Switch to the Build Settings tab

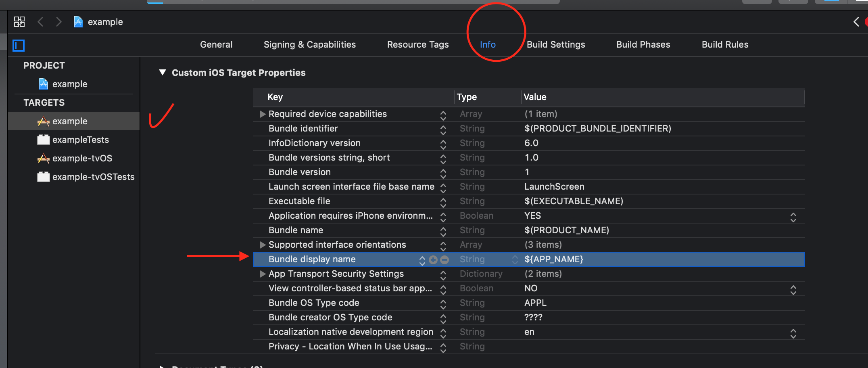click(556, 44)
